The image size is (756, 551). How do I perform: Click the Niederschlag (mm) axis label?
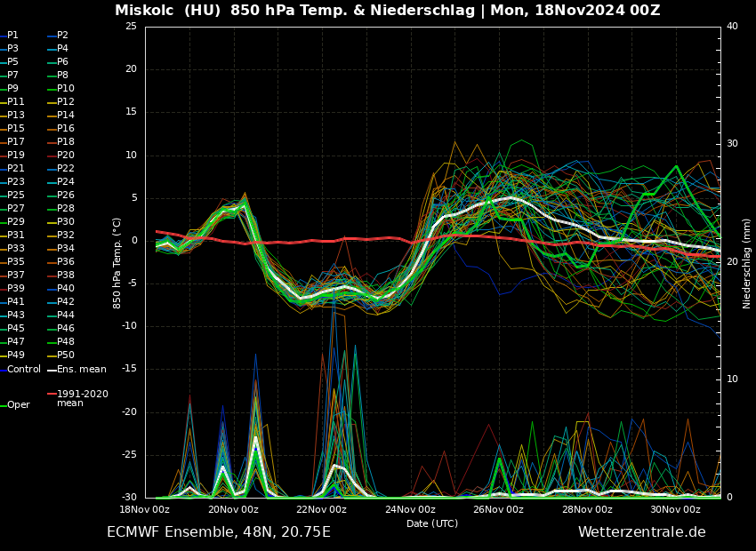(747, 263)
